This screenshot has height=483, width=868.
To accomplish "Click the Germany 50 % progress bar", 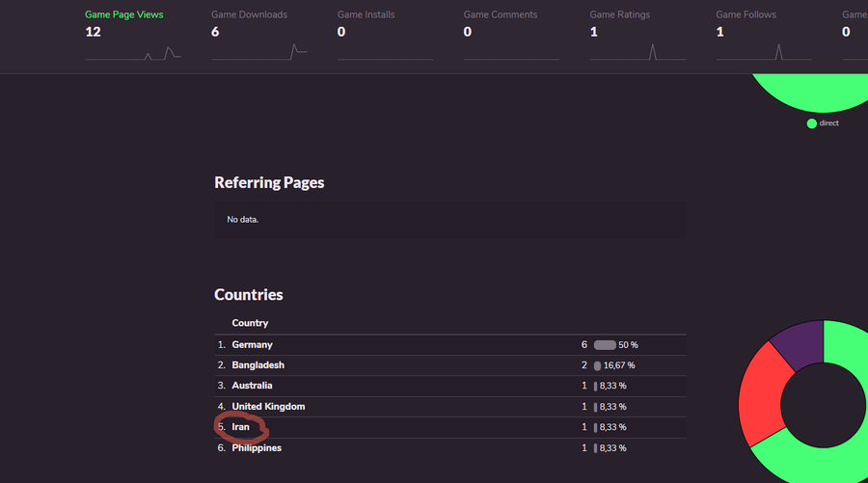I will point(605,345).
